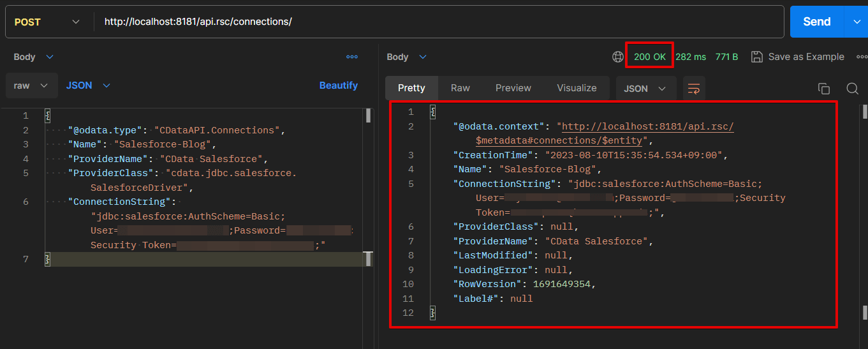Open response JSON format dropdown
Screen dimensions: 868x349
[x=645, y=89]
